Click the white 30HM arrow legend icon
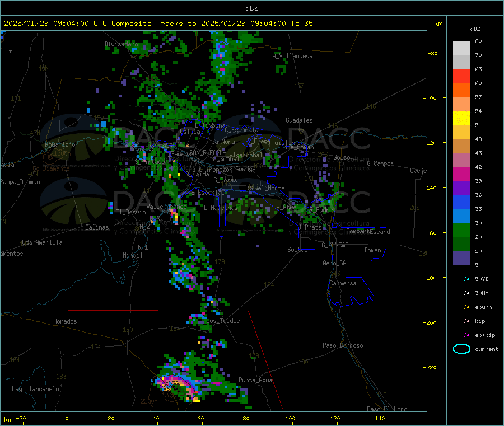This screenshot has width=504, height=426. (461, 293)
